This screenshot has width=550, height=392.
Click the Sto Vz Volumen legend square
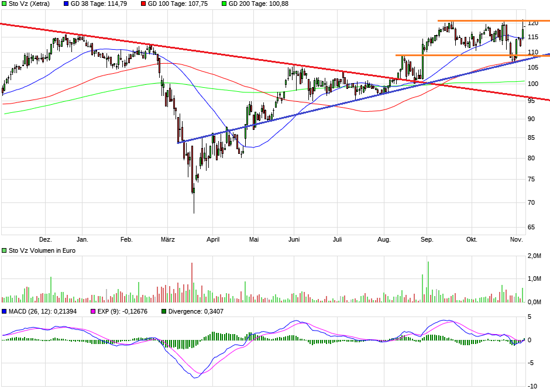[x=4, y=251]
